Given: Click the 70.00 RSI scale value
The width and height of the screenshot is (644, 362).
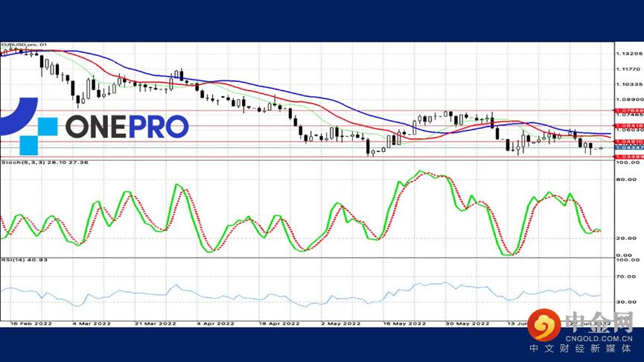Looking at the screenshot, I should [622, 276].
